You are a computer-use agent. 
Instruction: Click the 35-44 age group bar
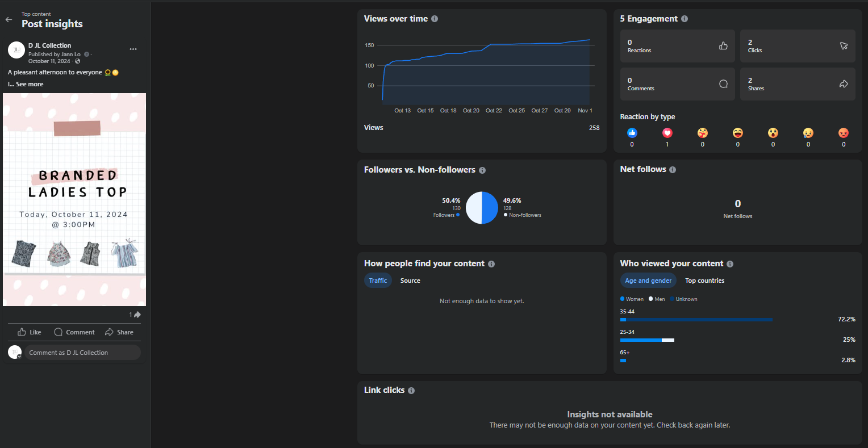click(696, 320)
